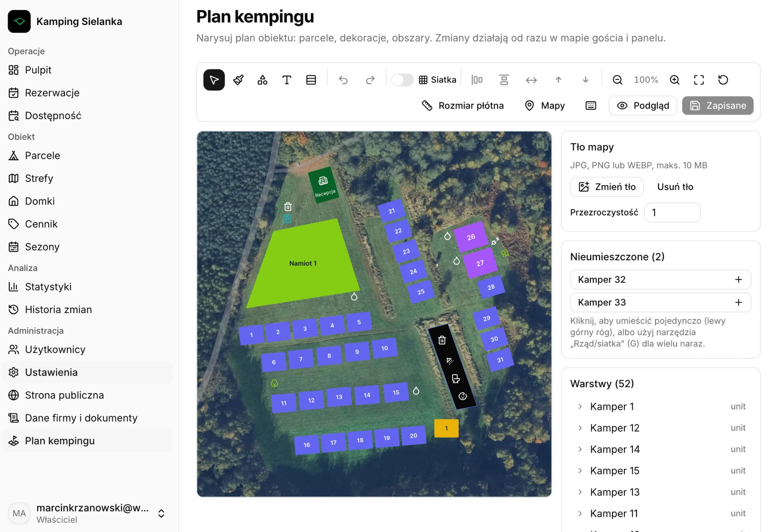Select the Namiot 1 green area on map

[x=304, y=263]
